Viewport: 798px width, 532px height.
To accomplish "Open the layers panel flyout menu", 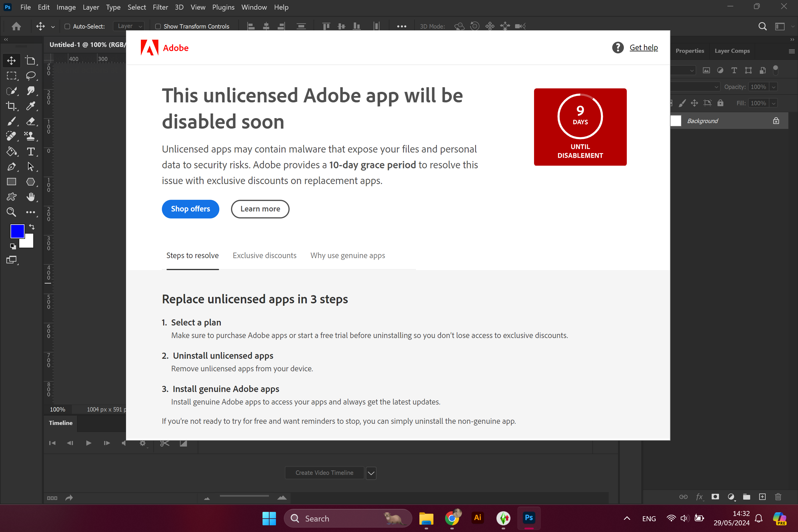I will pyautogui.click(x=792, y=51).
